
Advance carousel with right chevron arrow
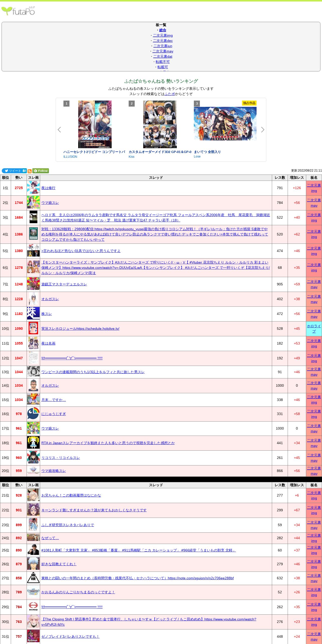point(263,130)
